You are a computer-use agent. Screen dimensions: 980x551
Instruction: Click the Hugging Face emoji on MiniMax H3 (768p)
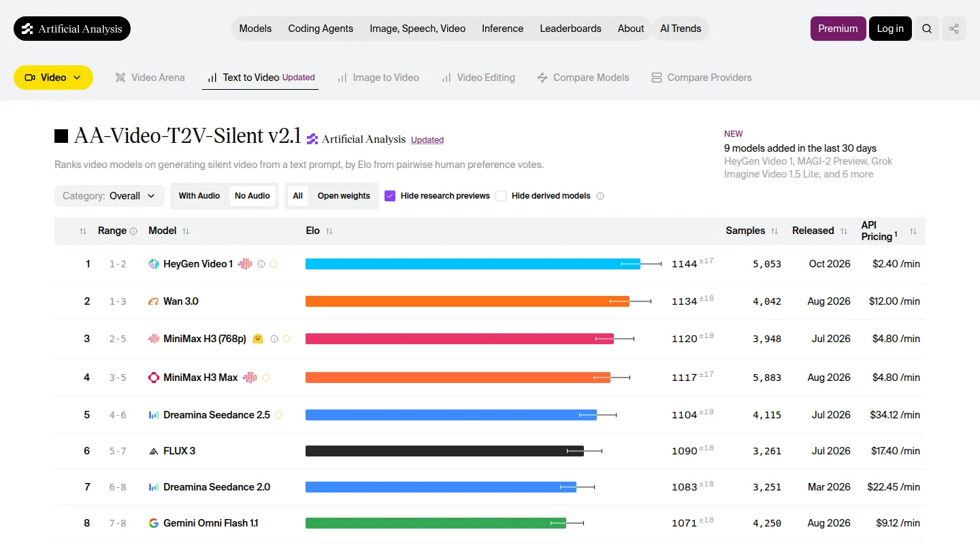pyautogui.click(x=257, y=339)
